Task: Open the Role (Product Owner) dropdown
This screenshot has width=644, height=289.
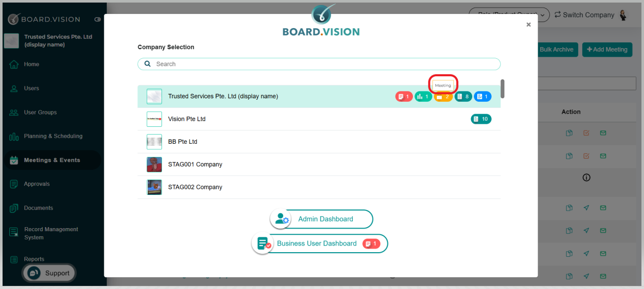Action: [509, 15]
